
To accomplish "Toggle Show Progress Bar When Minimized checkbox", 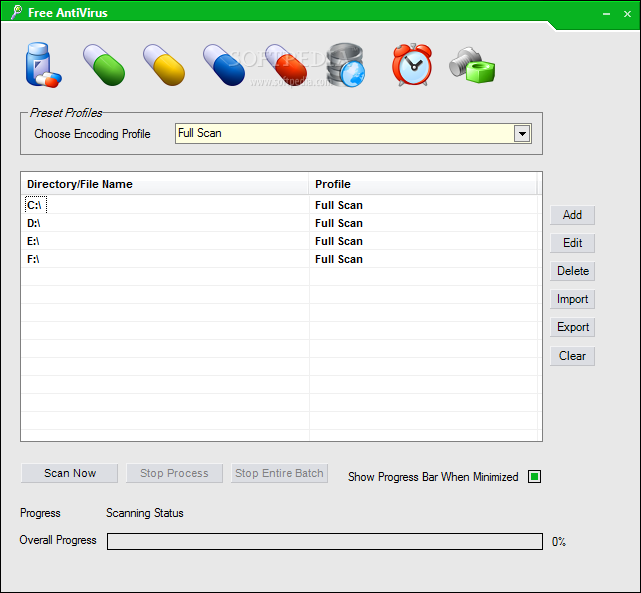I will 534,477.
